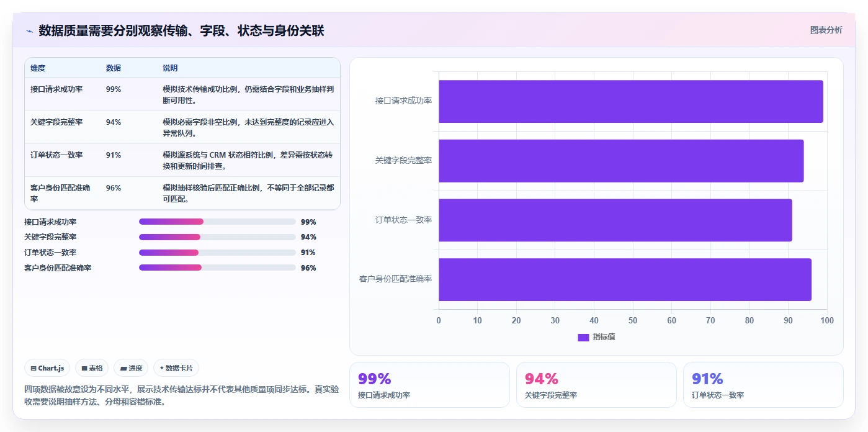
Task: Click the 图表分析 label in the header
Action: tap(826, 30)
